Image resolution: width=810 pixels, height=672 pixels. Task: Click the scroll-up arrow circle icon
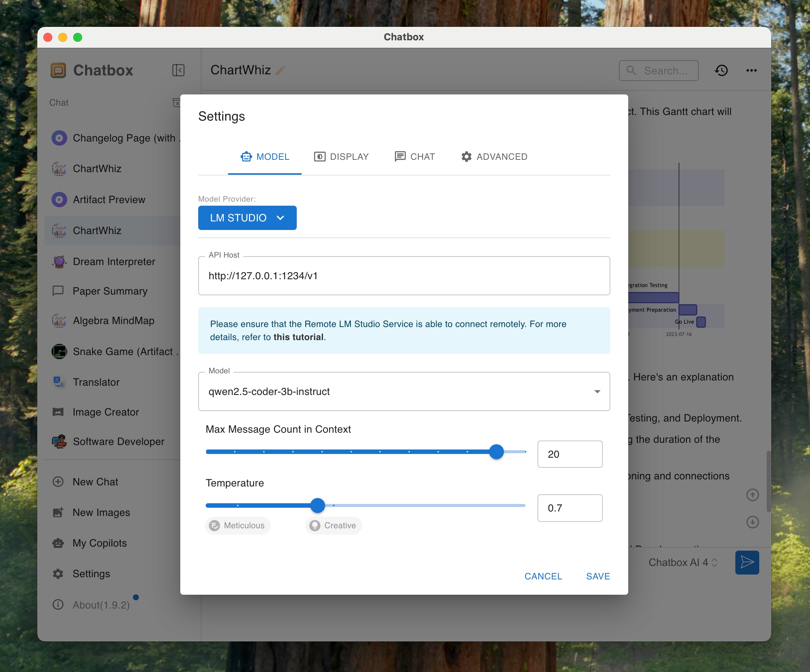click(x=752, y=495)
